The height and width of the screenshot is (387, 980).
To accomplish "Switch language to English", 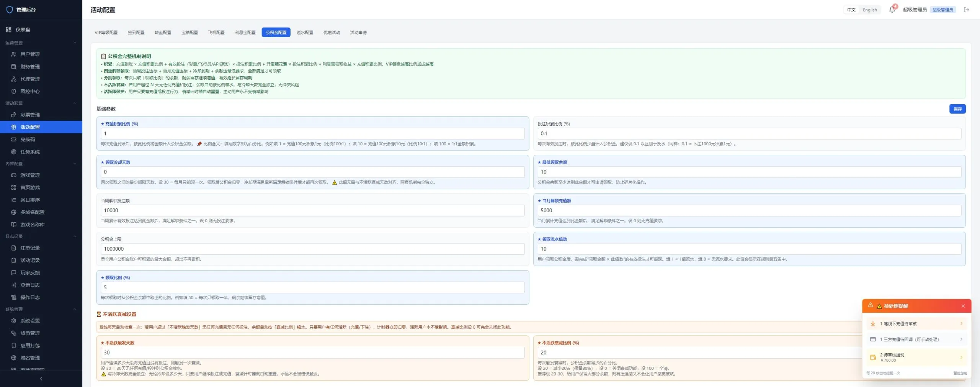I will [x=870, y=10].
